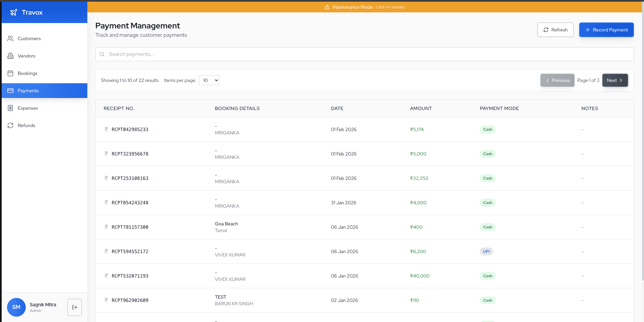Click the date 31 Jan 2026

click(344, 203)
